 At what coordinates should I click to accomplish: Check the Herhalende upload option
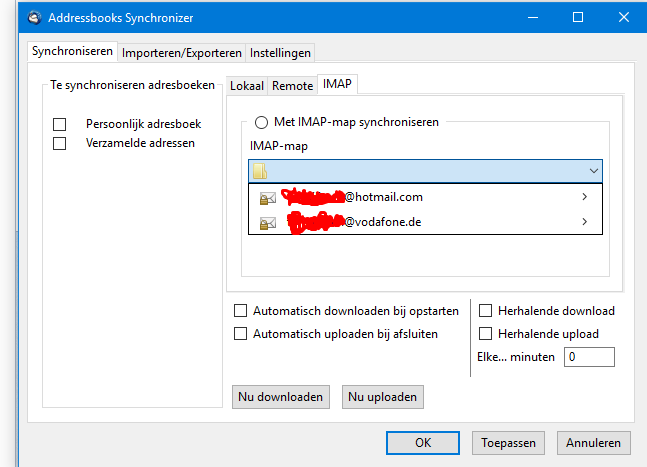click(x=486, y=334)
